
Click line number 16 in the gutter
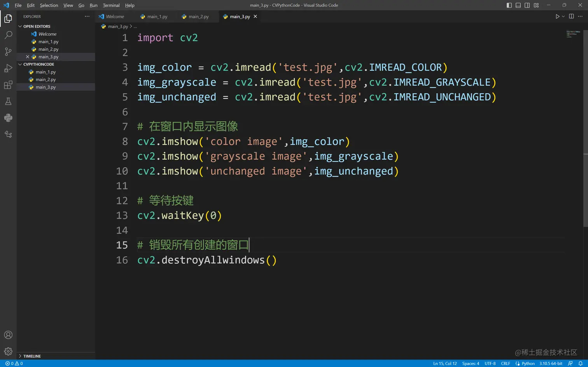tap(122, 260)
